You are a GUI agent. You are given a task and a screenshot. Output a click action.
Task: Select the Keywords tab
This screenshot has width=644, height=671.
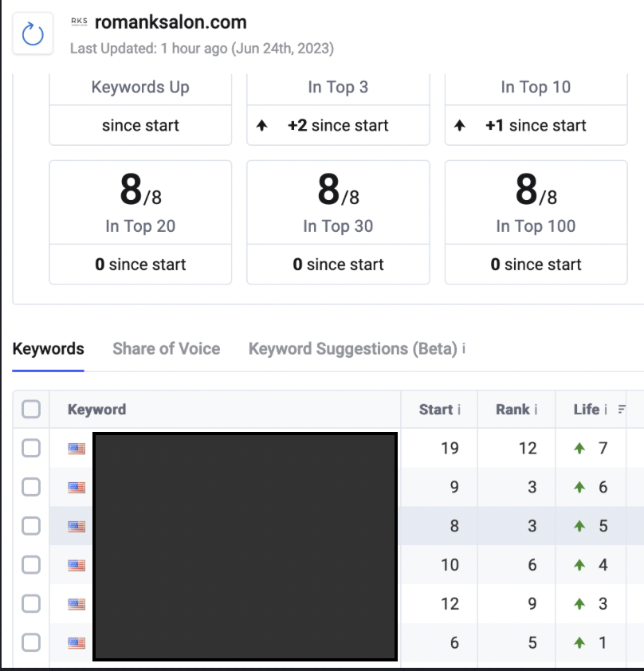pos(49,349)
